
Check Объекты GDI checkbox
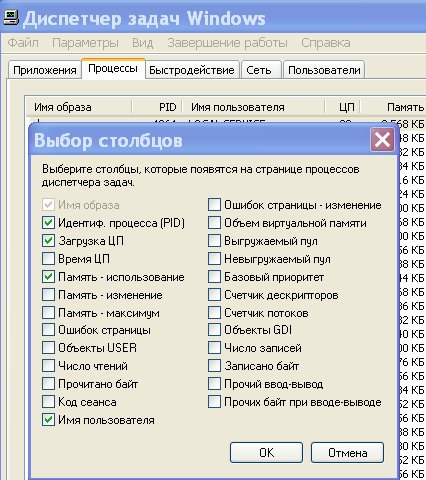point(214,330)
